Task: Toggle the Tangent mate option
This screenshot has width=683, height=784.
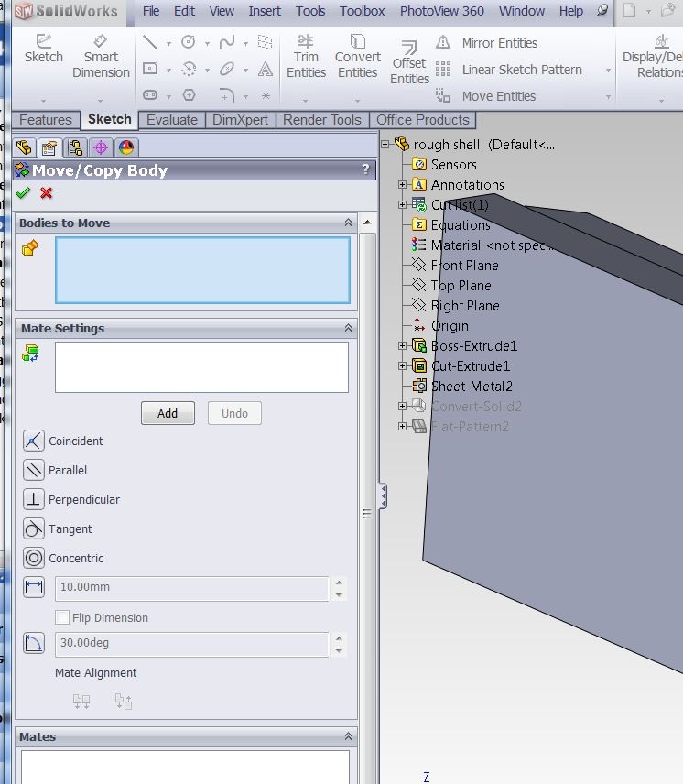Action: point(34,528)
